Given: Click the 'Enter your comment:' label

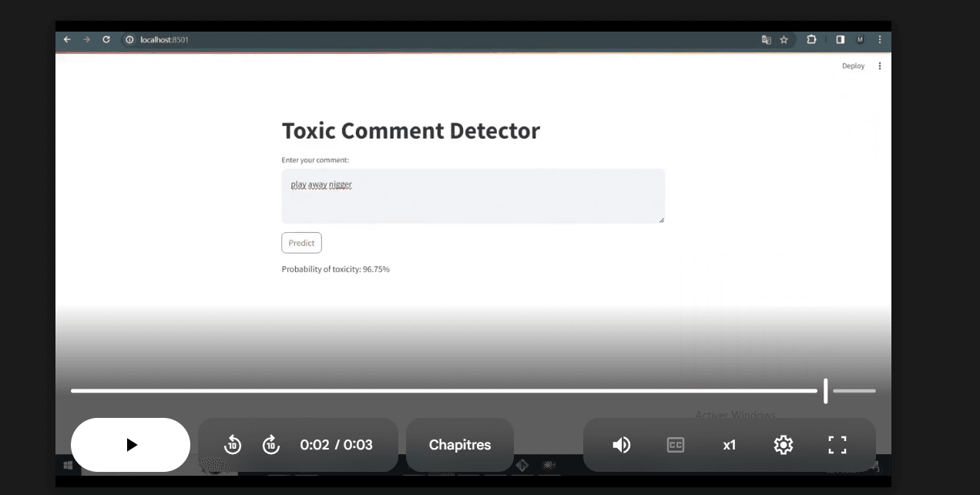Looking at the screenshot, I should [x=315, y=160].
